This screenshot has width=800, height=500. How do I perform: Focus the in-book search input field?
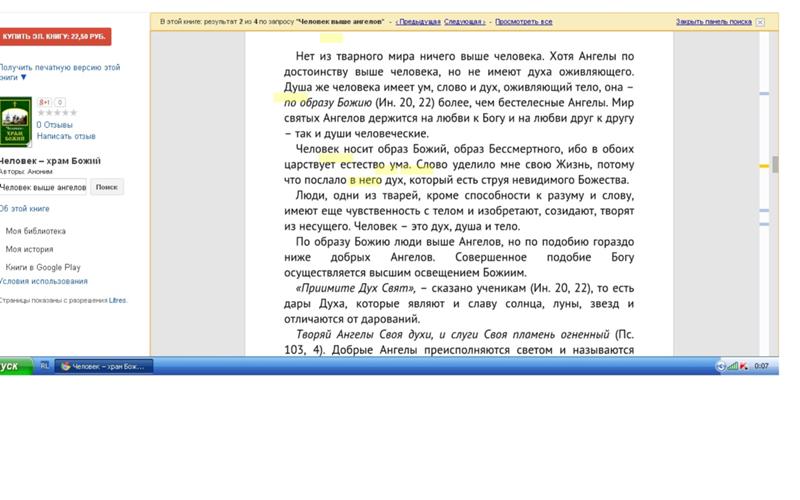pos(43,187)
